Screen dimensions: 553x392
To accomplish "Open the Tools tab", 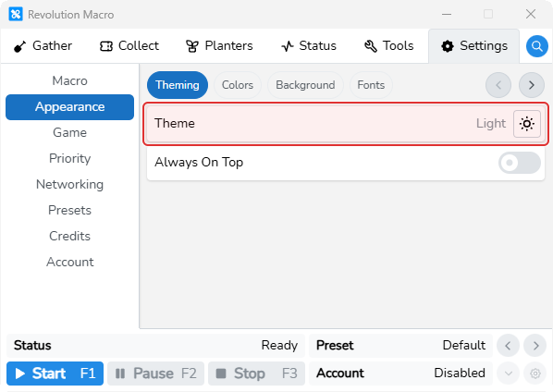I will (388, 46).
